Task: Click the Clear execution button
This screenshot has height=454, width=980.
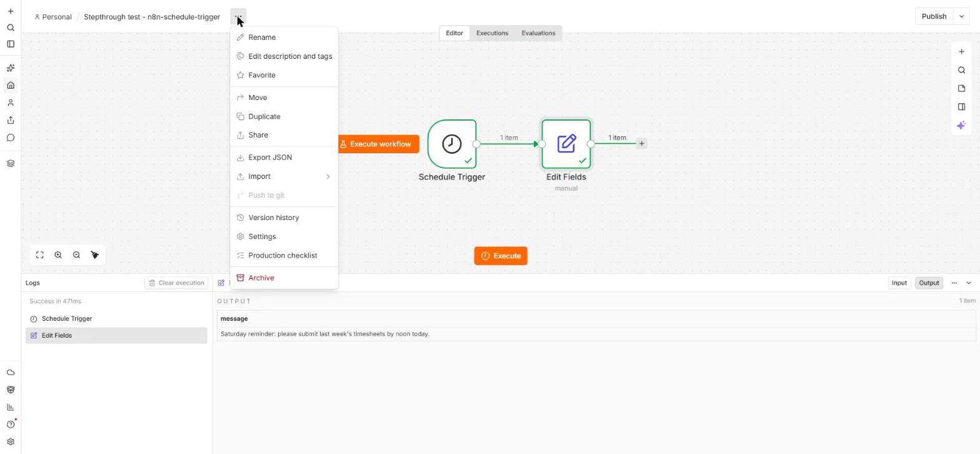Action: [x=176, y=283]
